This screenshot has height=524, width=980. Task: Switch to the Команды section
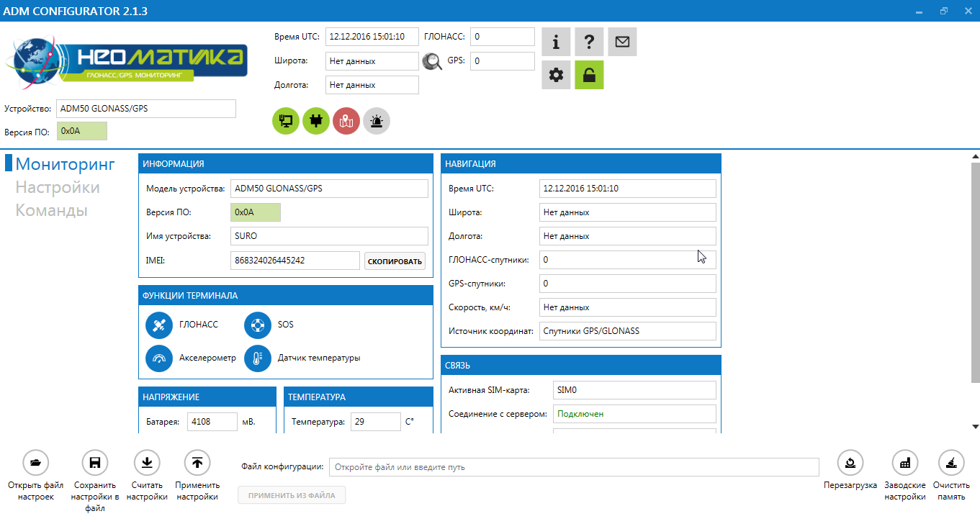point(52,211)
